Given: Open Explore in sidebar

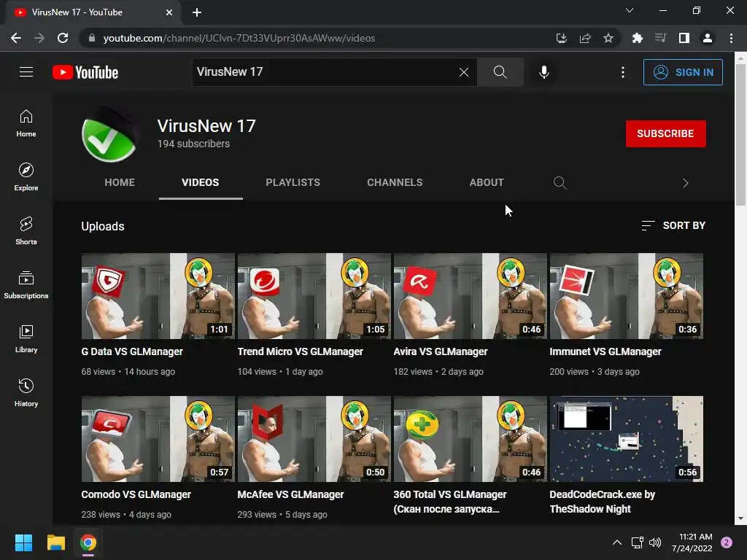Looking at the screenshot, I should click(26, 177).
